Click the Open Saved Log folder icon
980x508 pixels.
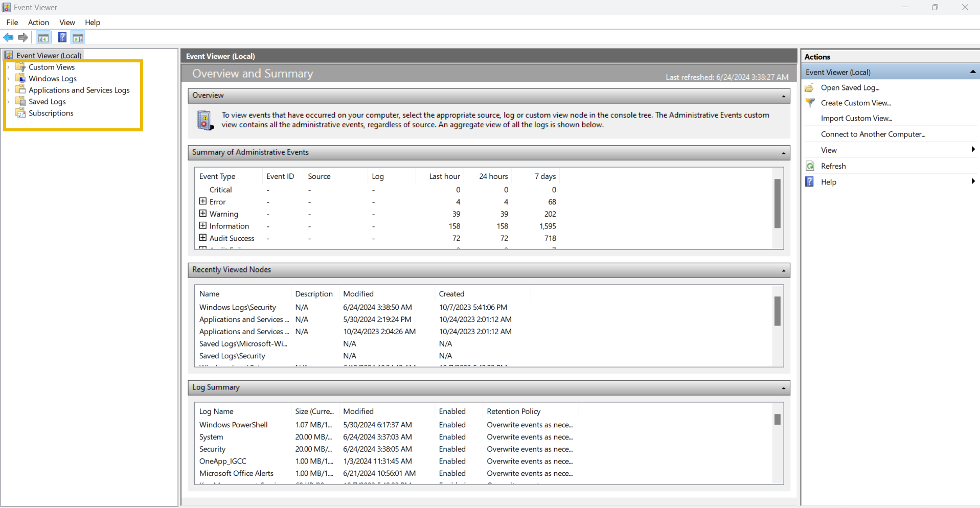pos(809,88)
